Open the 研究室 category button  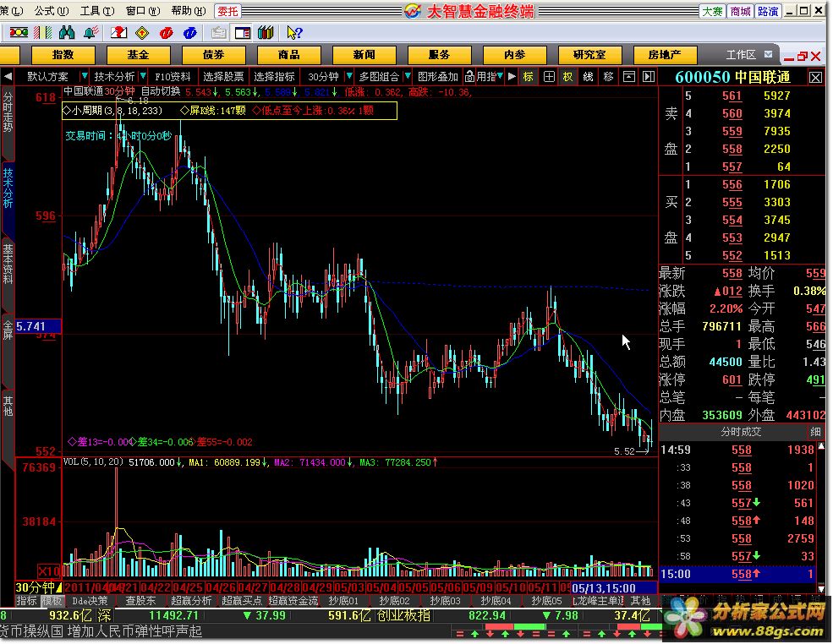(x=589, y=55)
